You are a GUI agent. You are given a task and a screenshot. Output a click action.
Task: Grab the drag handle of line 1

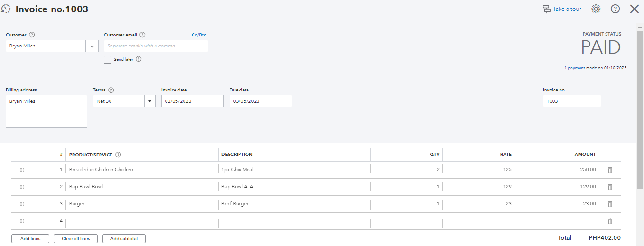coord(22,170)
